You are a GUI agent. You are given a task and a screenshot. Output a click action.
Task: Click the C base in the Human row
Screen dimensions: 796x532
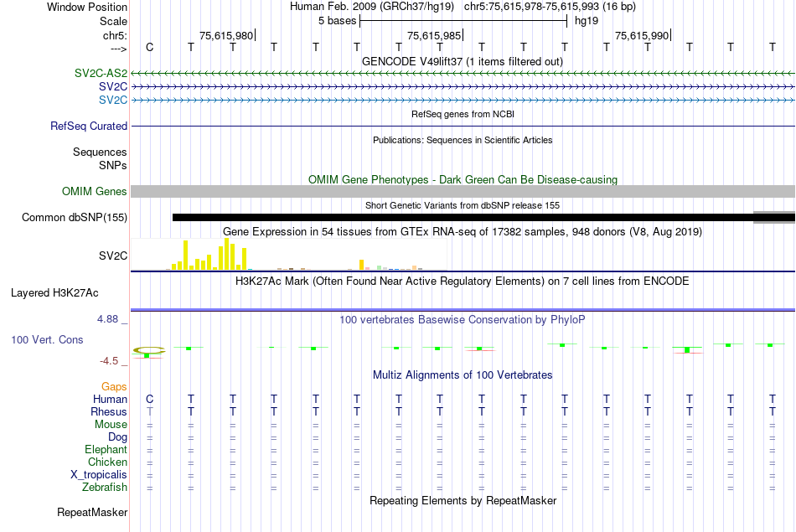click(x=149, y=400)
